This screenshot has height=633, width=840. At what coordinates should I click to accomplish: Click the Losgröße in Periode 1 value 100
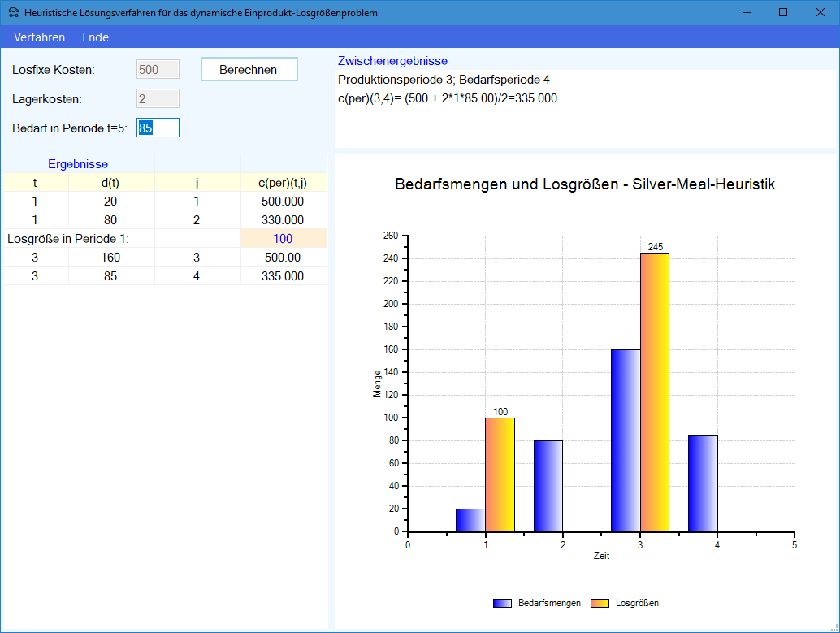coord(284,239)
